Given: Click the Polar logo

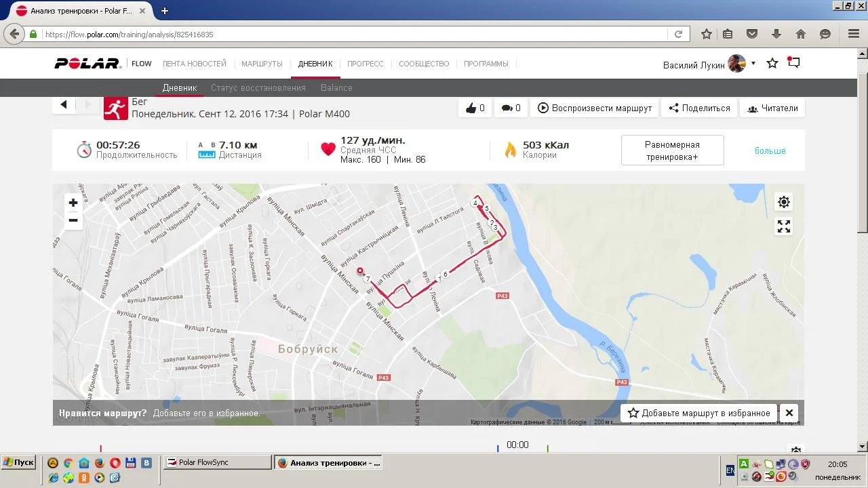Looking at the screenshot, I should tap(87, 64).
